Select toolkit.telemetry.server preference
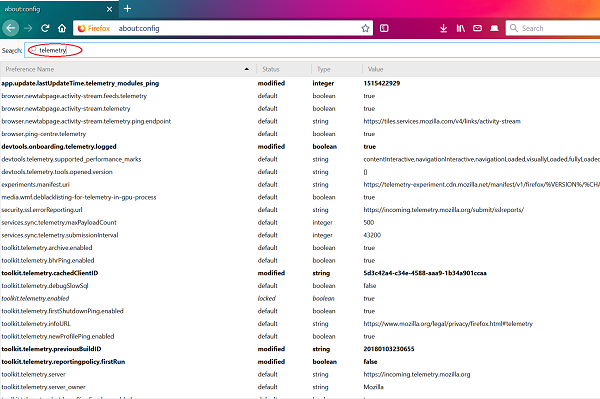600x399 pixels. (x=300, y=374)
